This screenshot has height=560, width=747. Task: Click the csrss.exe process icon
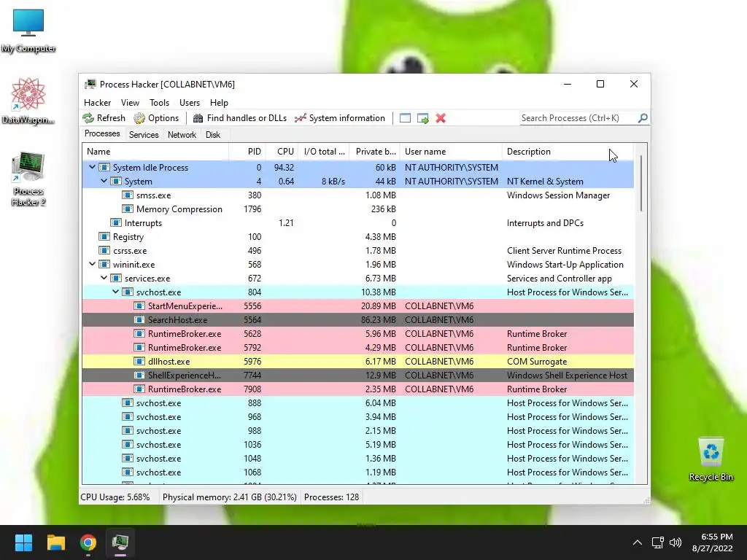[104, 251]
